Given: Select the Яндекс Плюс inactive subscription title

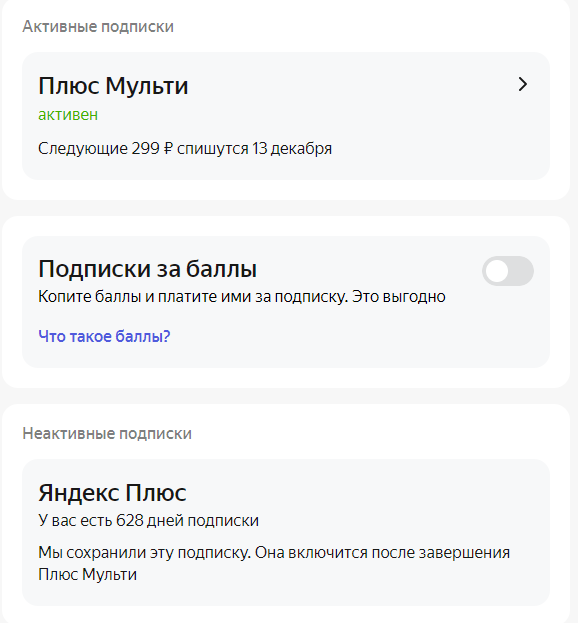Looking at the screenshot, I should pyautogui.click(x=112, y=493).
